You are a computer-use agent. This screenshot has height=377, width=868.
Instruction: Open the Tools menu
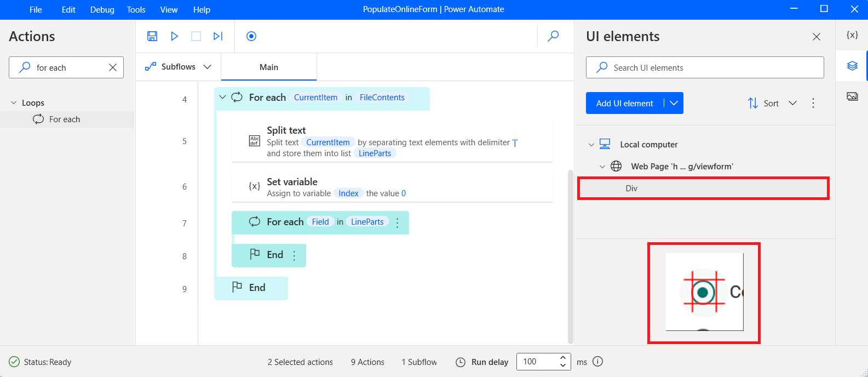point(136,9)
